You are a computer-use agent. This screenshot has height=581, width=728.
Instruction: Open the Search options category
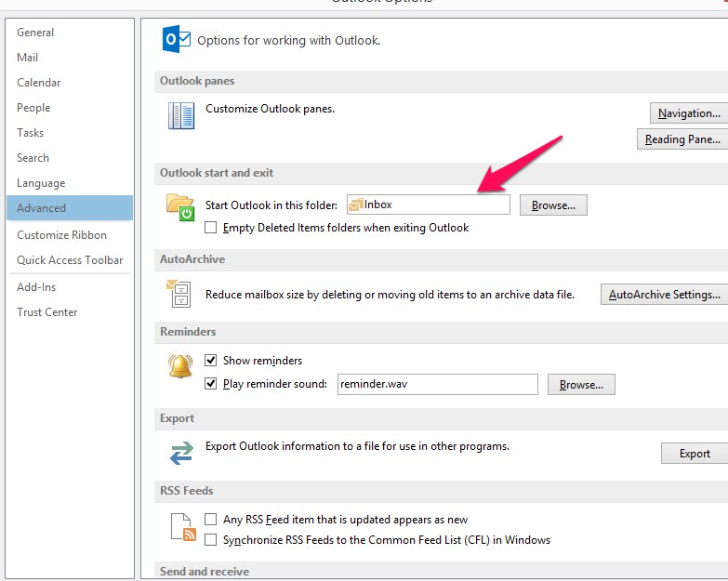click(x=70, y=158)
